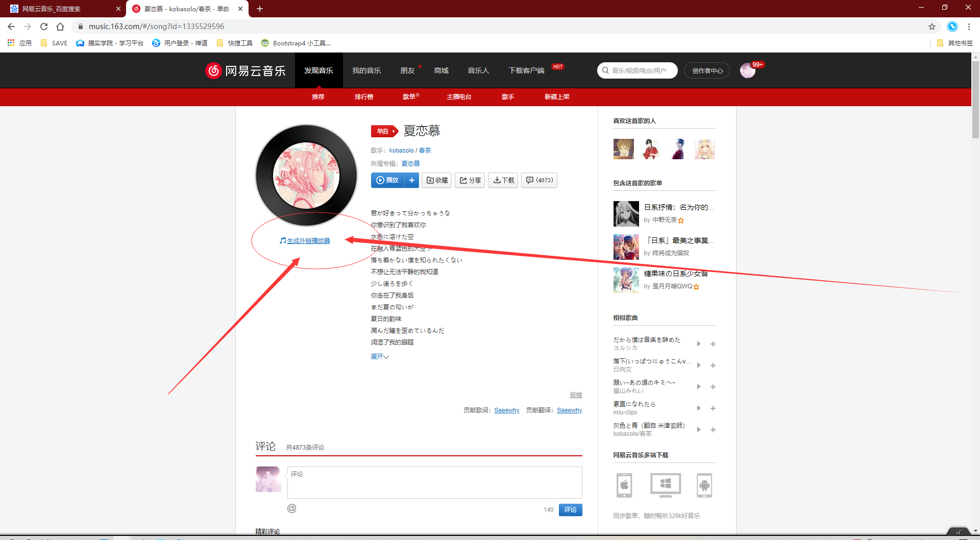The height and width of the screenshot is (540, 980).
Task: Open 生成外链播放器 link
Action: pos(308,240)
